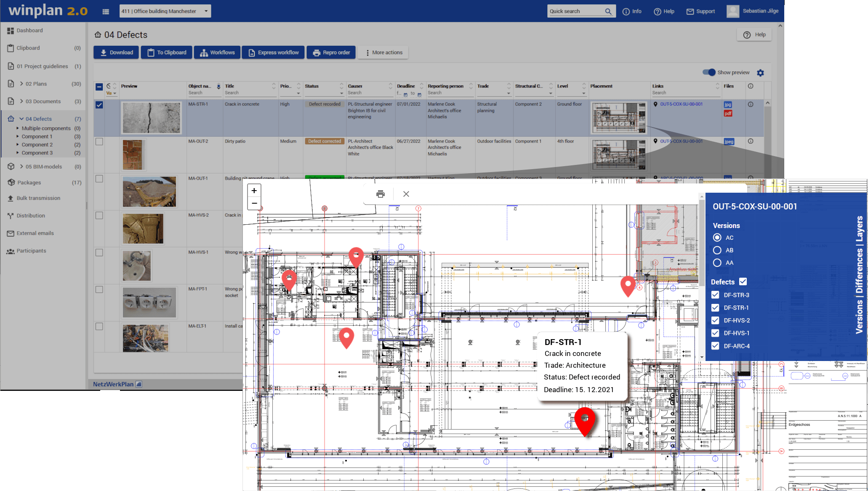Open the Support mail icon
Screen dimensions: 868x491
click(690, 11)
